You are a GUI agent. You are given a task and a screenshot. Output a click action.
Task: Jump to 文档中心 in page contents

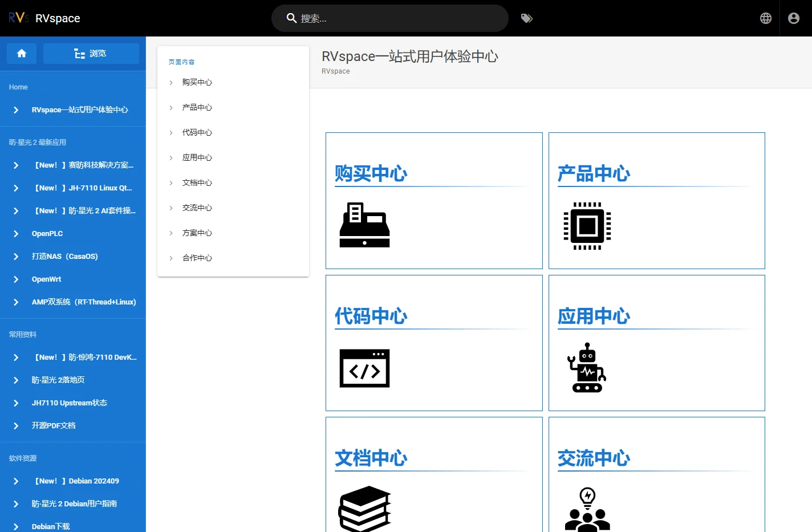click(197, 183)
